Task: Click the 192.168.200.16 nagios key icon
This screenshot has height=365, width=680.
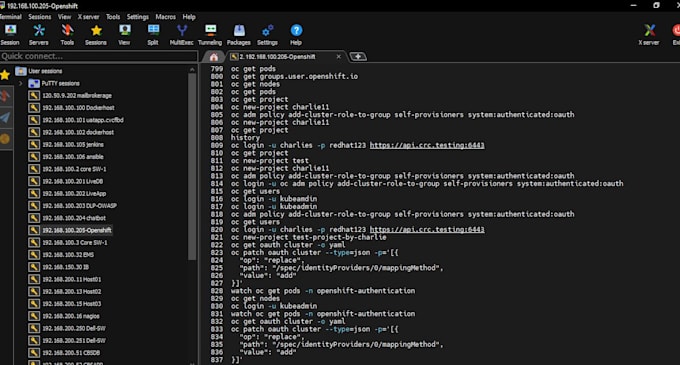Action: pos(34,316)
